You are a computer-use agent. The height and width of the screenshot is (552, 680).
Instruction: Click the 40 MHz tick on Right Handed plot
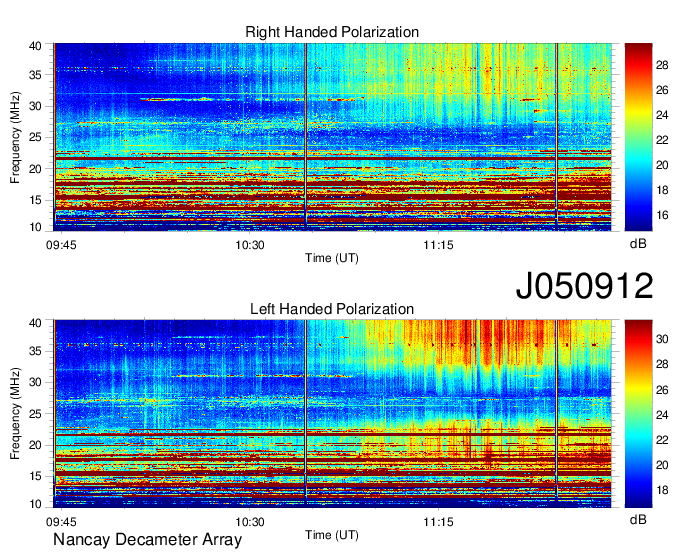[x=35, y=46]
